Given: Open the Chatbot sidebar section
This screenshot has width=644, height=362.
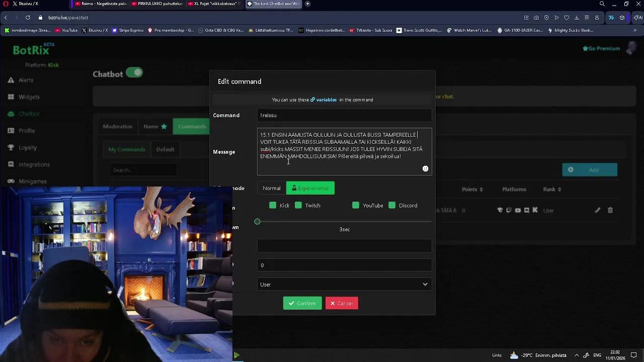Looking at the screenshot, I should click(x=24, y=114).
